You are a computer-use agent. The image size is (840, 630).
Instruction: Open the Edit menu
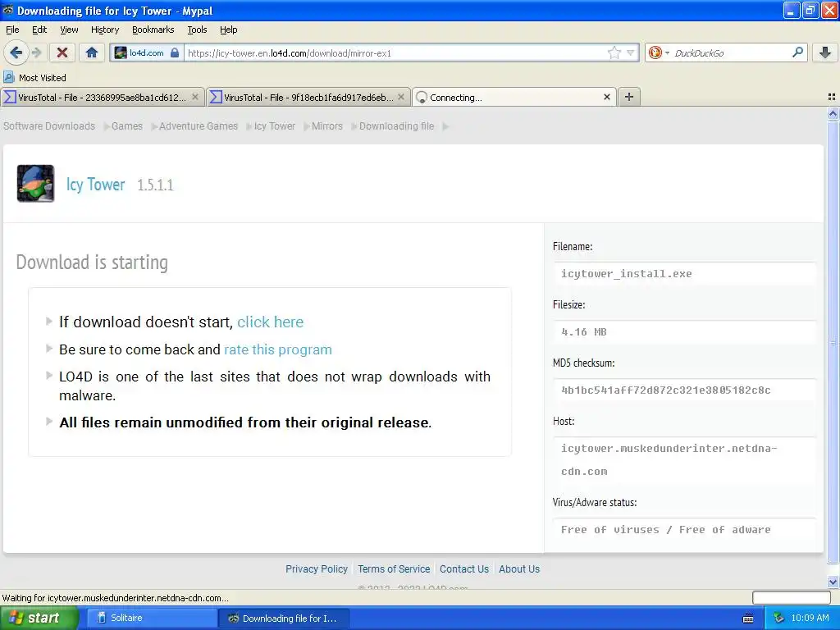[x=39, y=30]
